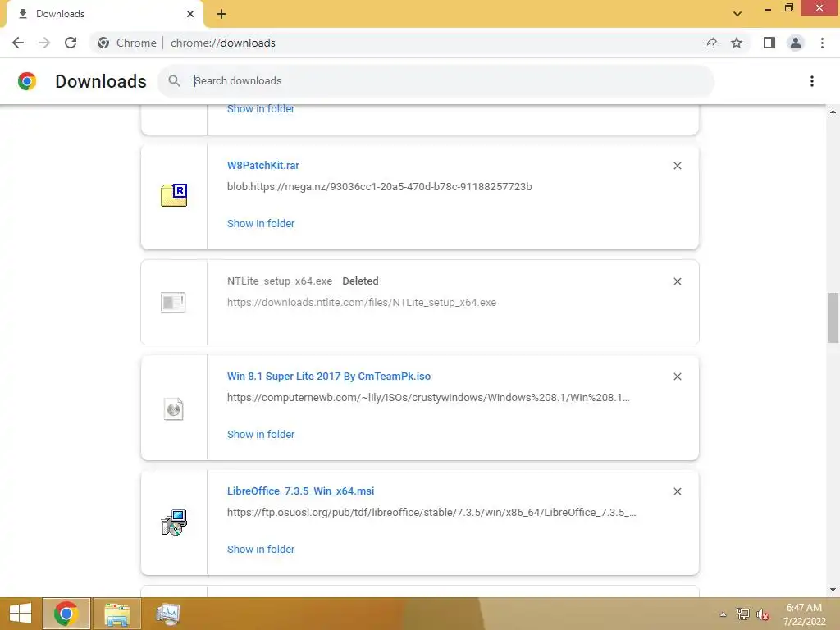The height and width of the screenshot is (630, 840).
Task: Focus the Search downloads field
Action: pyautogui.click(x=436, y=81)
